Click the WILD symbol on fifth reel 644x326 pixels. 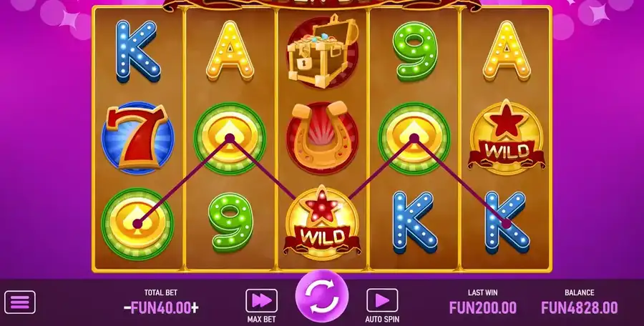(x=507, y=137)
